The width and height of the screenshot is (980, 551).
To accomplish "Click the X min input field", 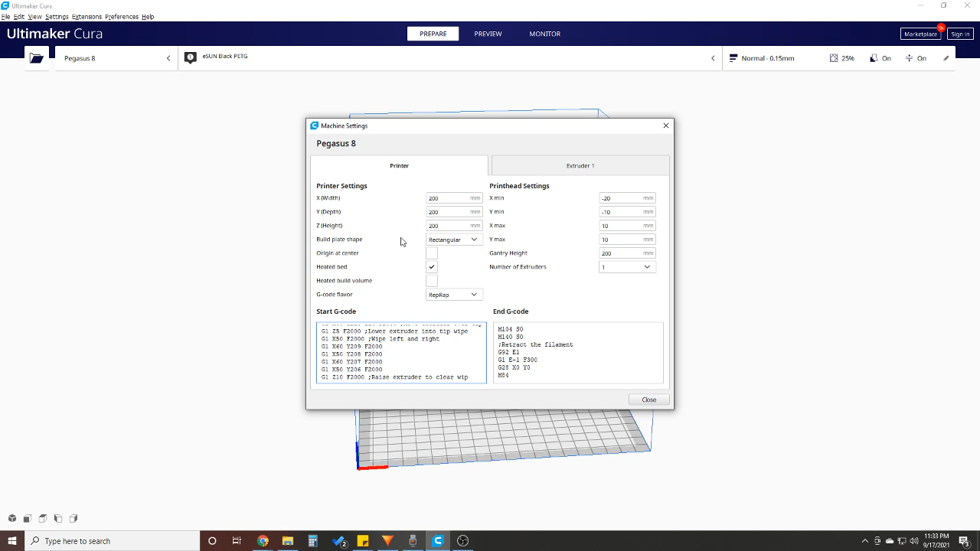I will pos(627,198).
